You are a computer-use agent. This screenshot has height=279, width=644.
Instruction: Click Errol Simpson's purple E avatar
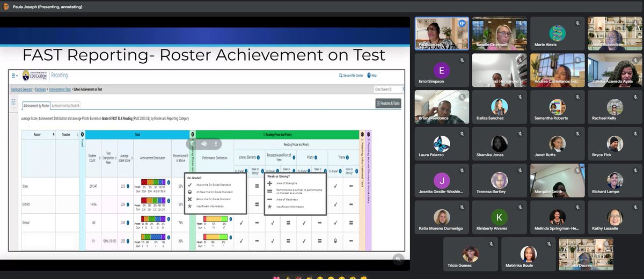[x=442, y=70]
